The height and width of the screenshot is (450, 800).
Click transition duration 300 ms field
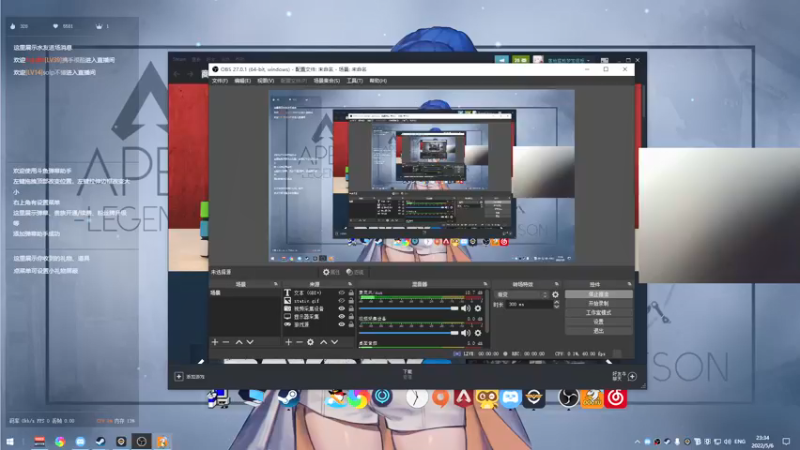(x=529, y=304)
